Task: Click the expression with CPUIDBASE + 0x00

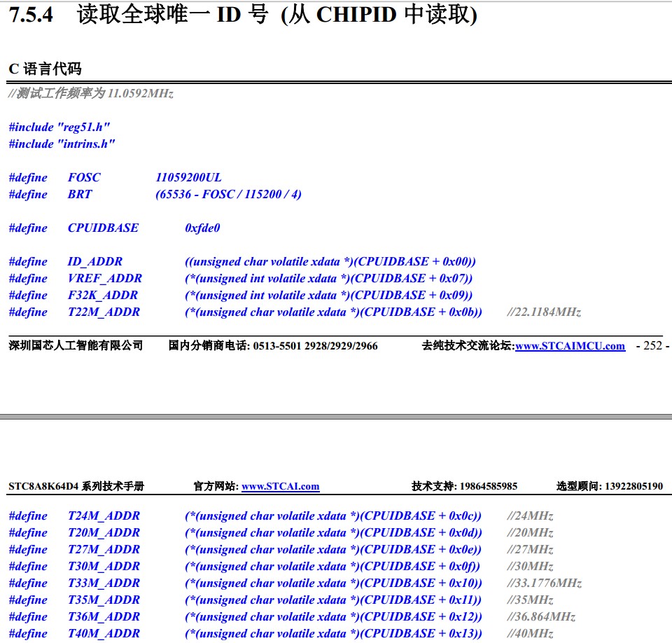Action: pos(330,262)
